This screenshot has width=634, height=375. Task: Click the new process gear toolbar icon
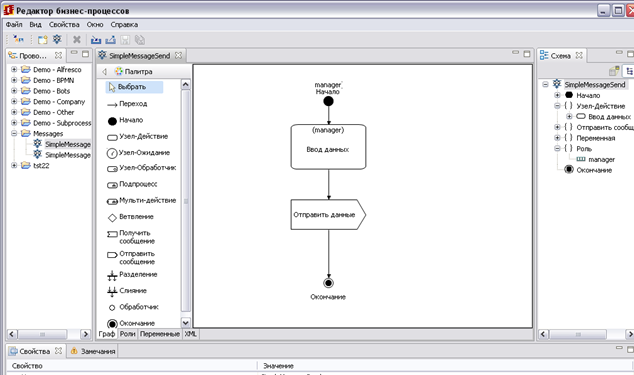tap(57, 39)
